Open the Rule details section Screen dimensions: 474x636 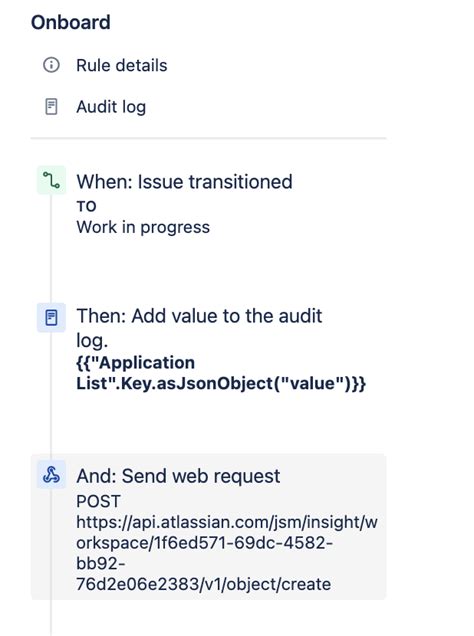(122, 65)
